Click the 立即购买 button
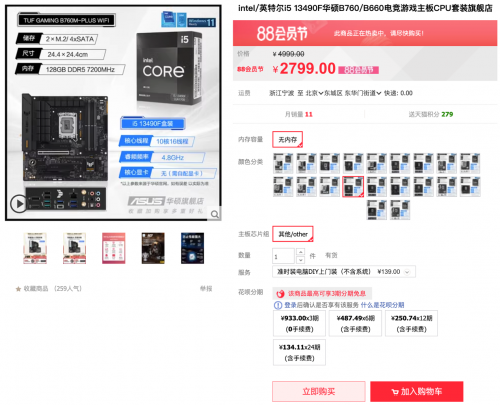 tap(319, 391)
